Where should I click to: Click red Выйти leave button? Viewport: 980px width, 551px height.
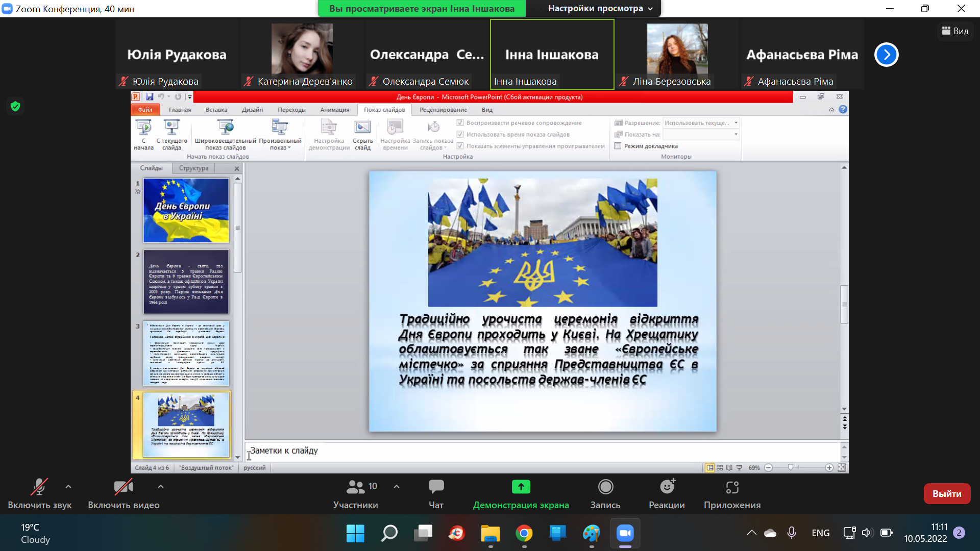(947, 493)
